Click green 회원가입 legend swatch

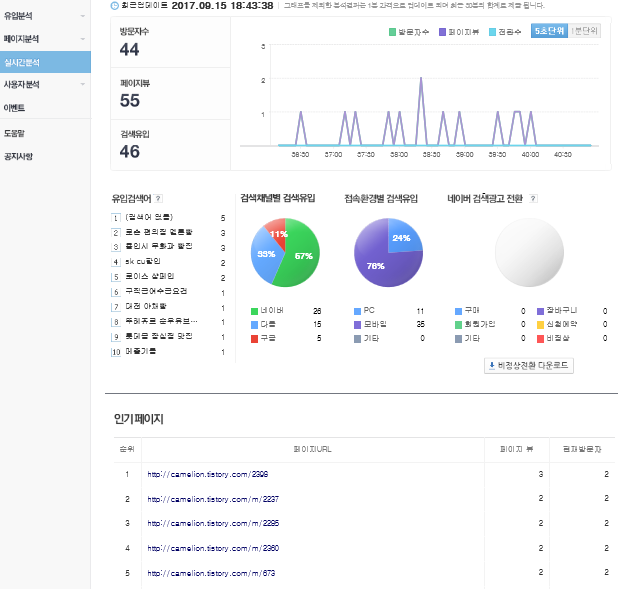click(458, 325)
